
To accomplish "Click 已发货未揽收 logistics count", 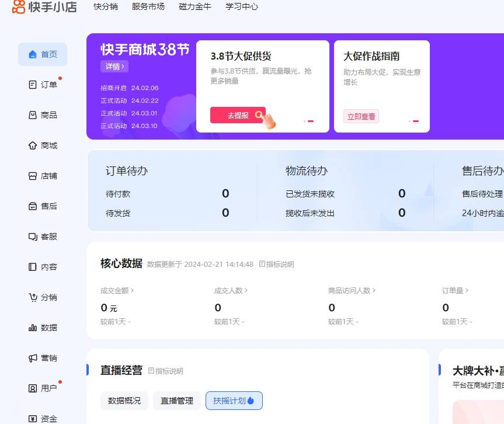I will click(402, 193).
